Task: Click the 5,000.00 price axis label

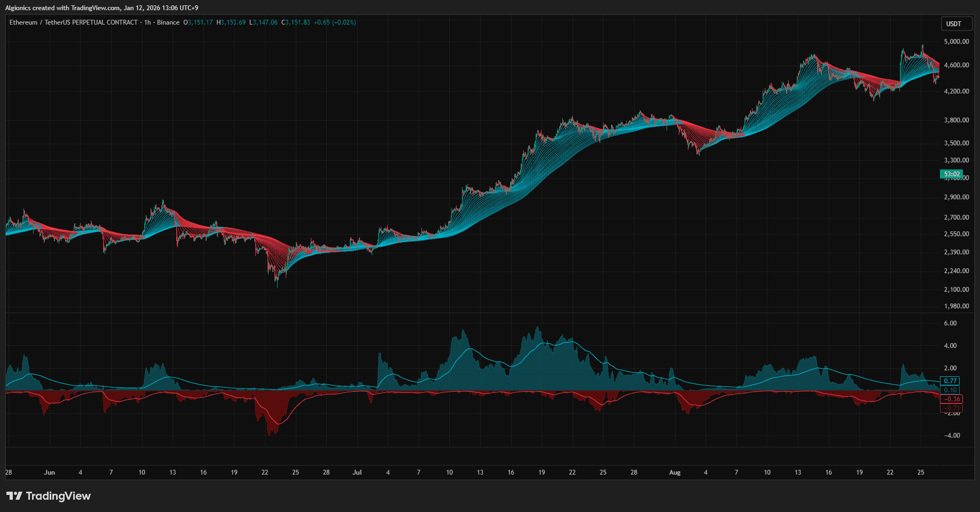Action: (957, 42)
